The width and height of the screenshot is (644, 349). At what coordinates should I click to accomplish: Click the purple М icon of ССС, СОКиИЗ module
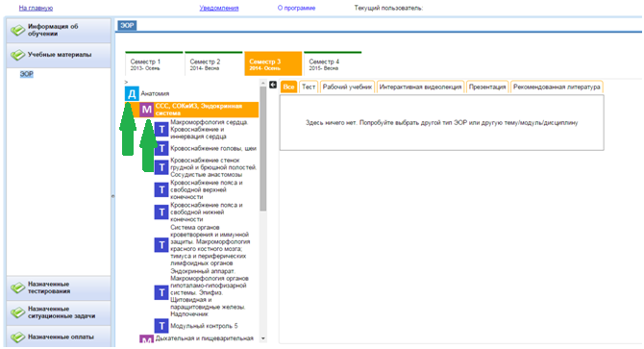(147, 110)
